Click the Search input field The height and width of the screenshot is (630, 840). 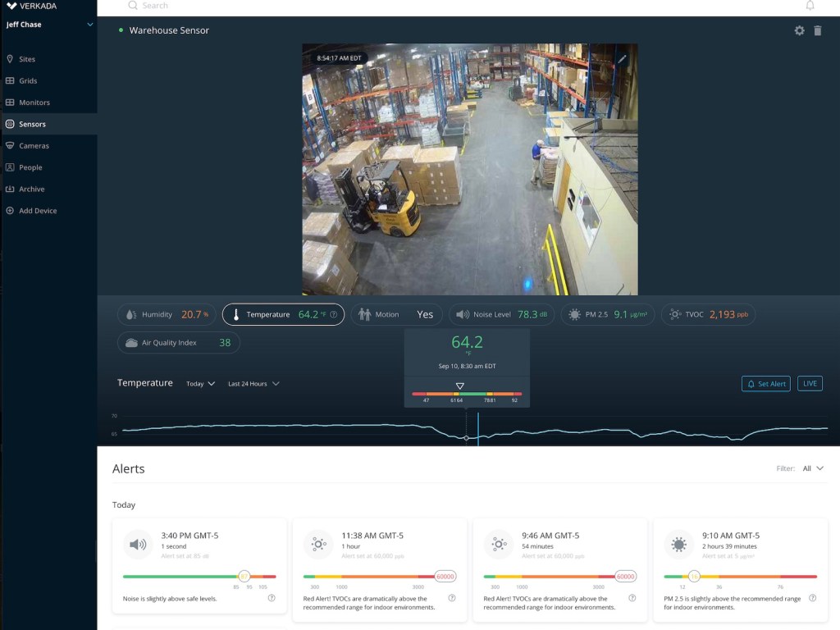328,6
